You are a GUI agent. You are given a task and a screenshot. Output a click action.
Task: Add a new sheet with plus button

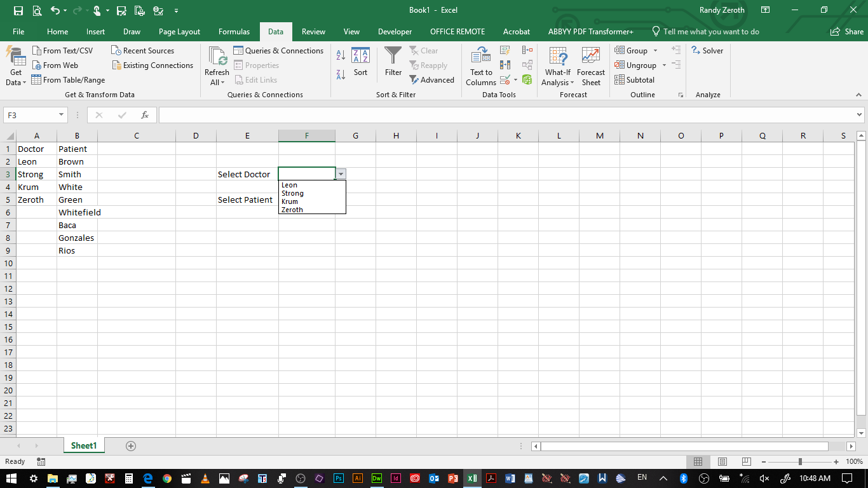coord(131,446)
